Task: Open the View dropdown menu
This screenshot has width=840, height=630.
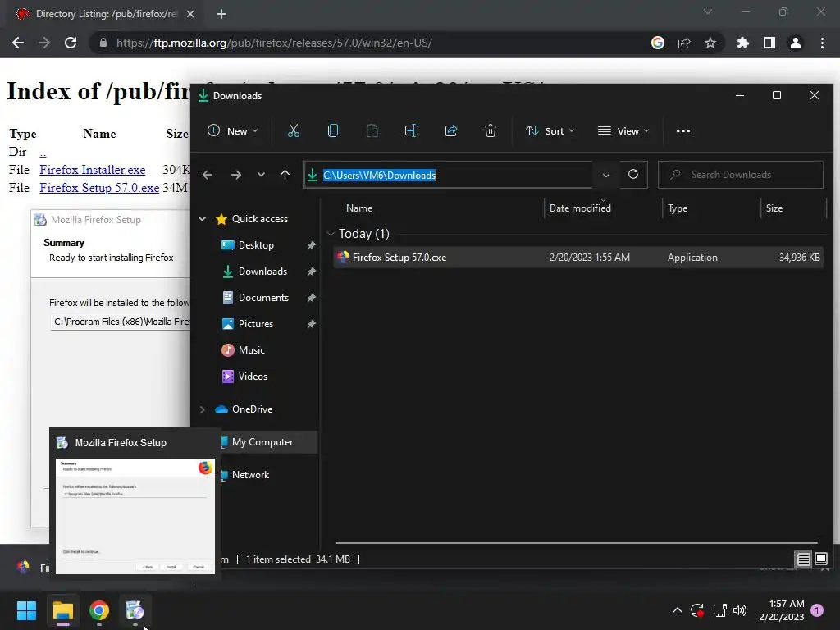Action: (623, 130)
